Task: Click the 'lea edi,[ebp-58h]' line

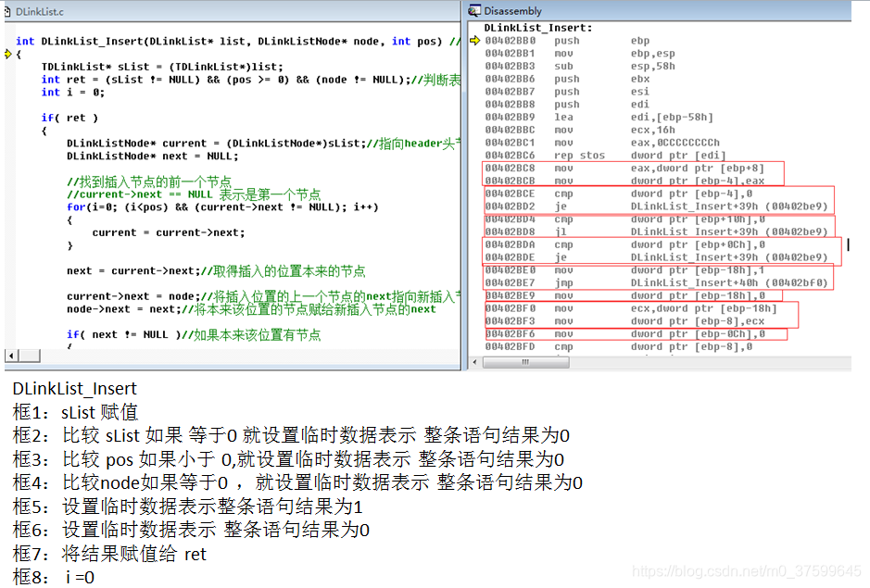Action: coord(599,117)
